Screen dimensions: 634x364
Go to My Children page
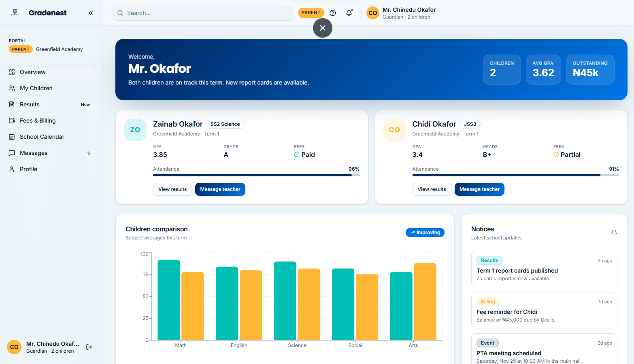(51, 88)
